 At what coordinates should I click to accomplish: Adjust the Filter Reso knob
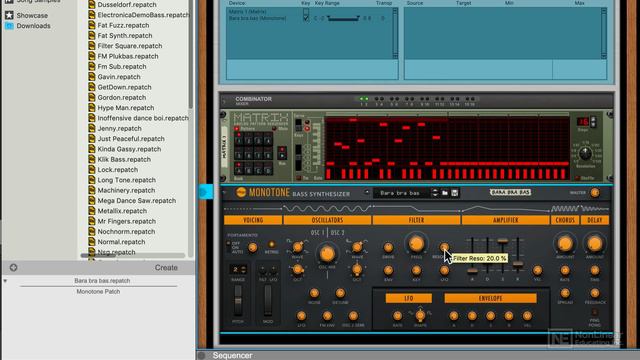click(x=444, y=247)
